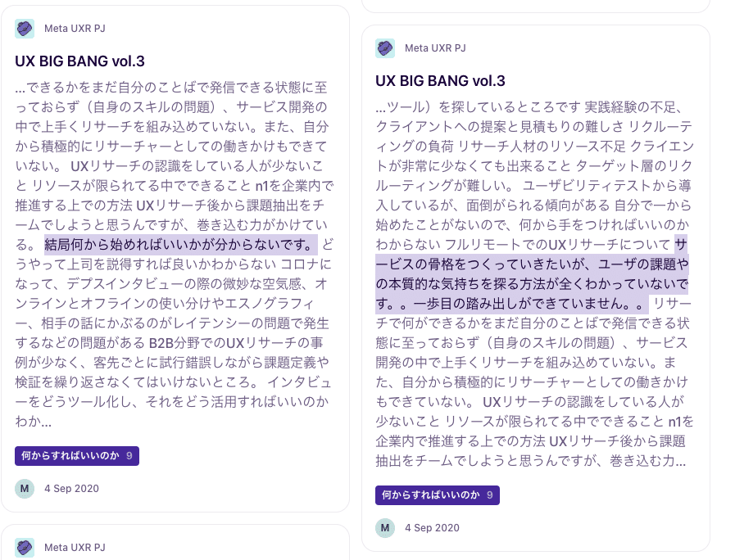
Task: Click the Meta UXR PJ label in the left card
Action: coord(75,29)
